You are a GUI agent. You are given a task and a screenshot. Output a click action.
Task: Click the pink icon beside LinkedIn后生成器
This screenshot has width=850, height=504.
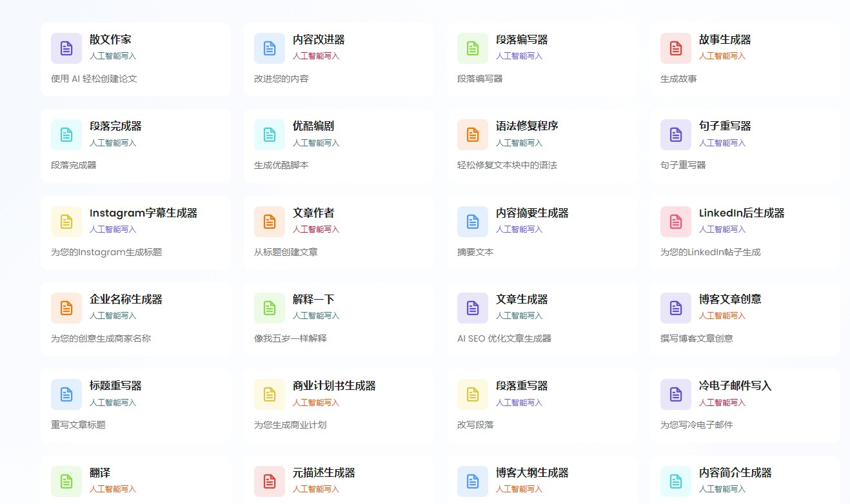676,222
